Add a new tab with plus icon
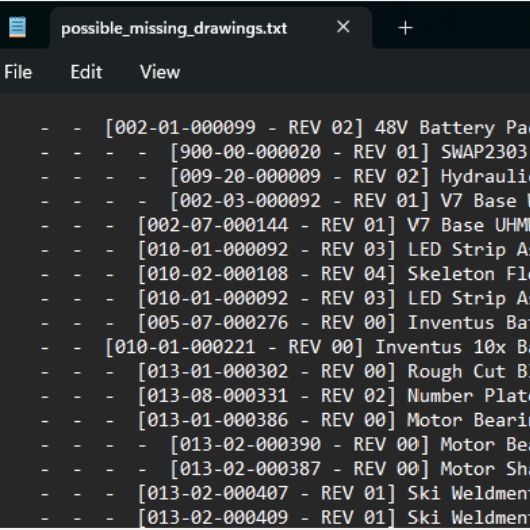Viewport: 530px width, 530px height. click(405, 28)
